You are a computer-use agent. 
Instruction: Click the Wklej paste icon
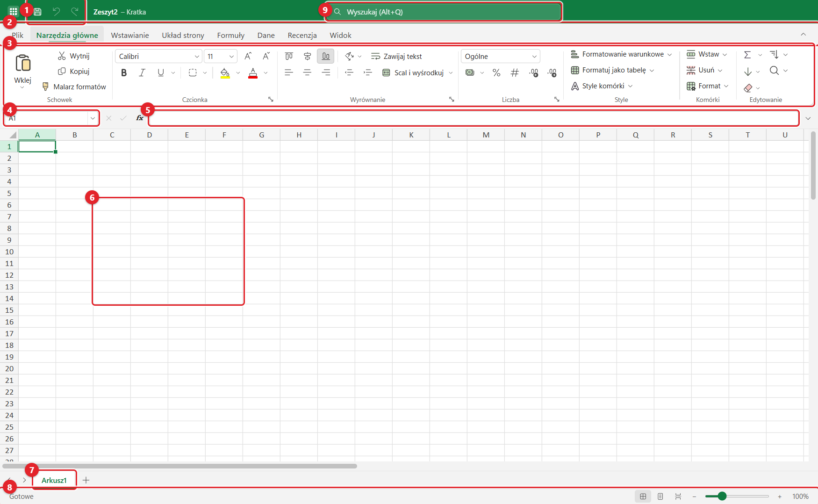23,63
